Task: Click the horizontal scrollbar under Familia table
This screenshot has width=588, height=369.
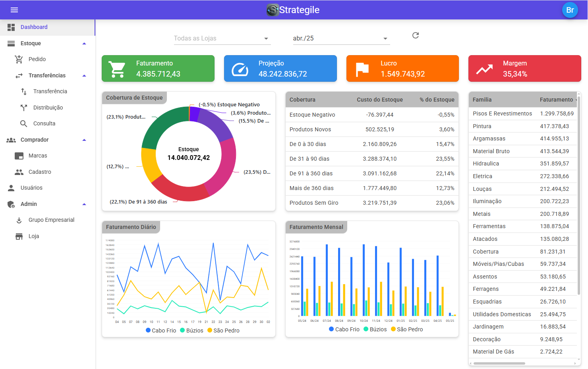Action: (499, 363)
